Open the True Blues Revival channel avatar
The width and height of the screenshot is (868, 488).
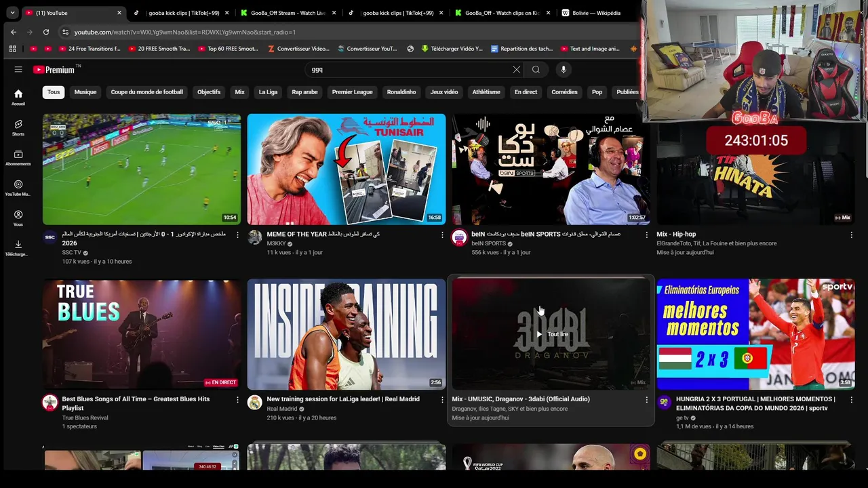click(x=50, y=403)
